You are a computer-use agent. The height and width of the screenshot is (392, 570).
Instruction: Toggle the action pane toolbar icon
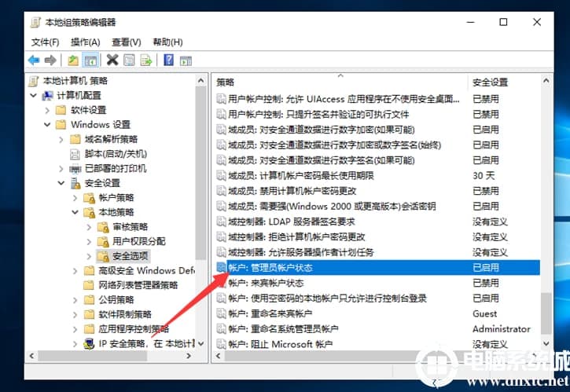click(186, 60)
